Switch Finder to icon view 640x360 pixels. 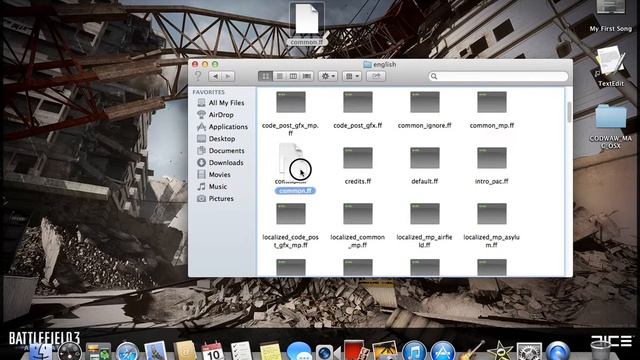(x=266, y=76)
